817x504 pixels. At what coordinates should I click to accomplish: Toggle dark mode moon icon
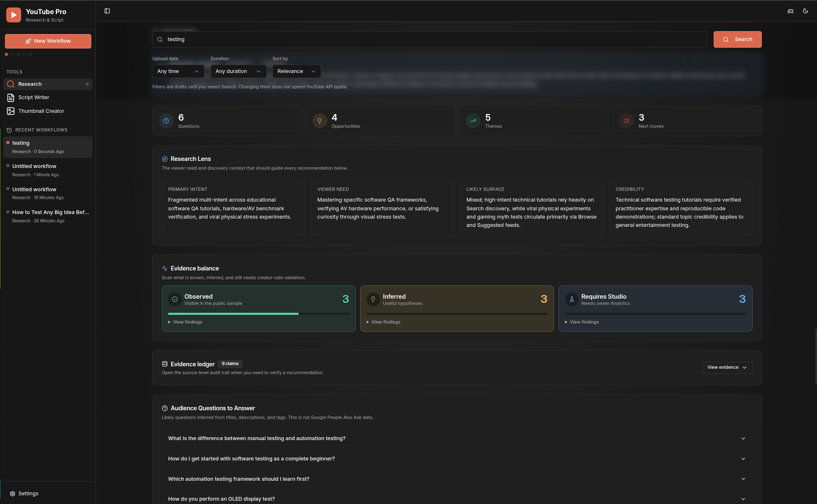pos(805,11)
